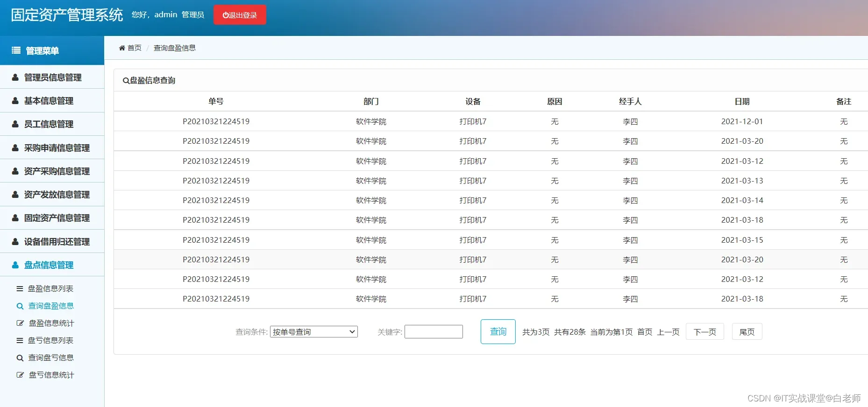Viewport: 868px width, 407px height.
Task: Click the edit icon beside 盘亏信息统计
Action: coord(20,375)
